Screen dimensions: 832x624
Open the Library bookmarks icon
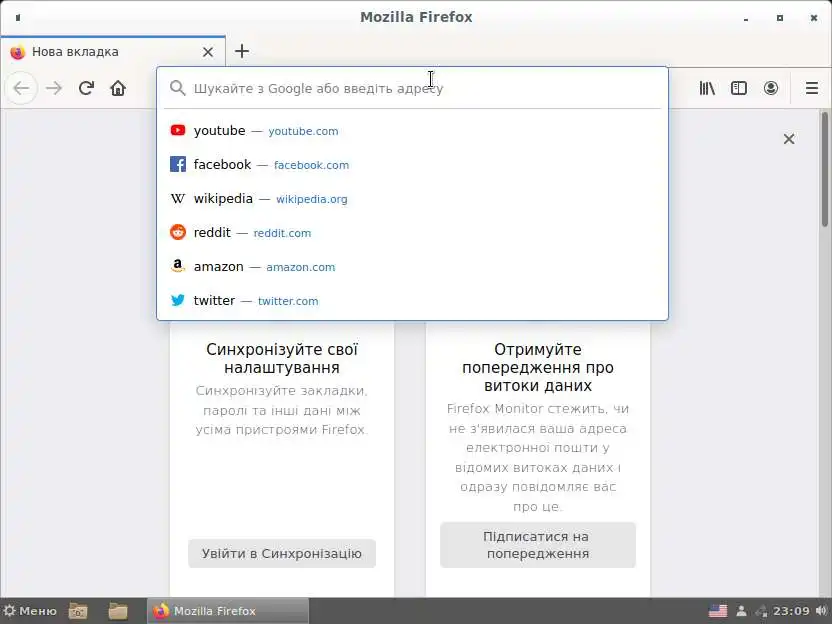click(x=707, y=88)
